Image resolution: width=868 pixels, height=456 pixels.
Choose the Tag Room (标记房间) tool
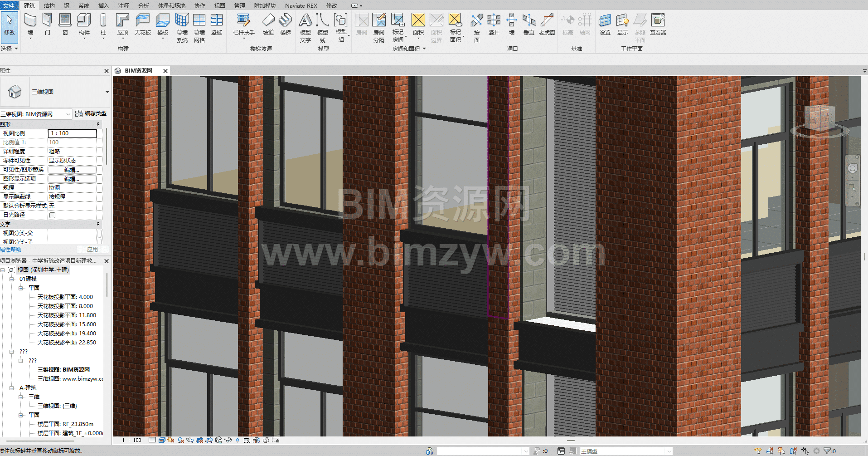398,28
